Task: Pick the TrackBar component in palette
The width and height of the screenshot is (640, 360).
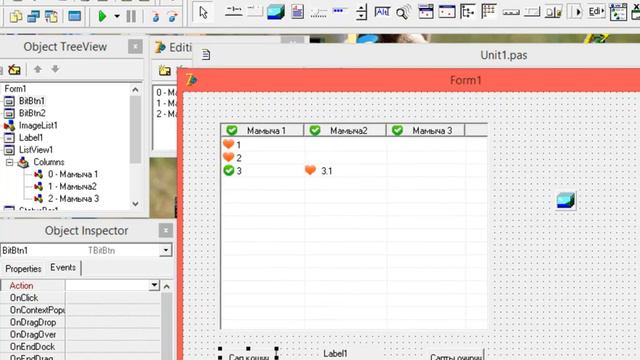Action: [x=318, y=13]
